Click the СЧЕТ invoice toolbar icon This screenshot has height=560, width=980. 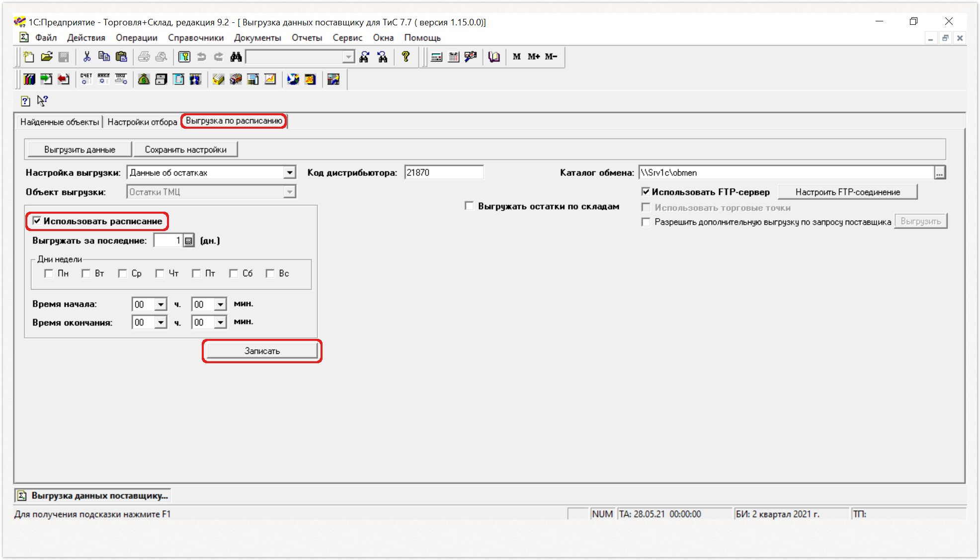tap(86, 79)
